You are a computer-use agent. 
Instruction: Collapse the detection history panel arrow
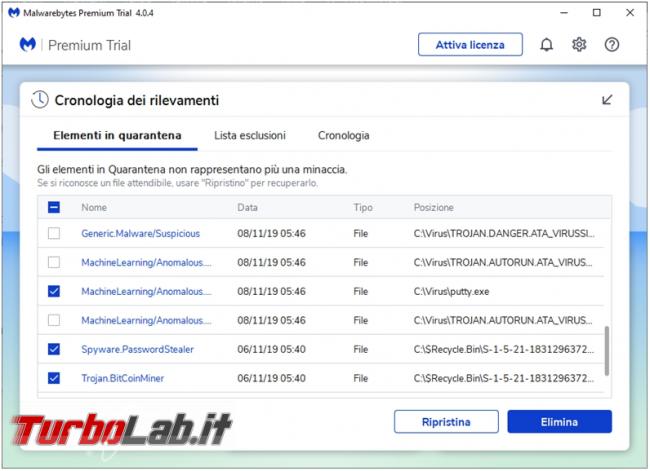coord(607,100)
